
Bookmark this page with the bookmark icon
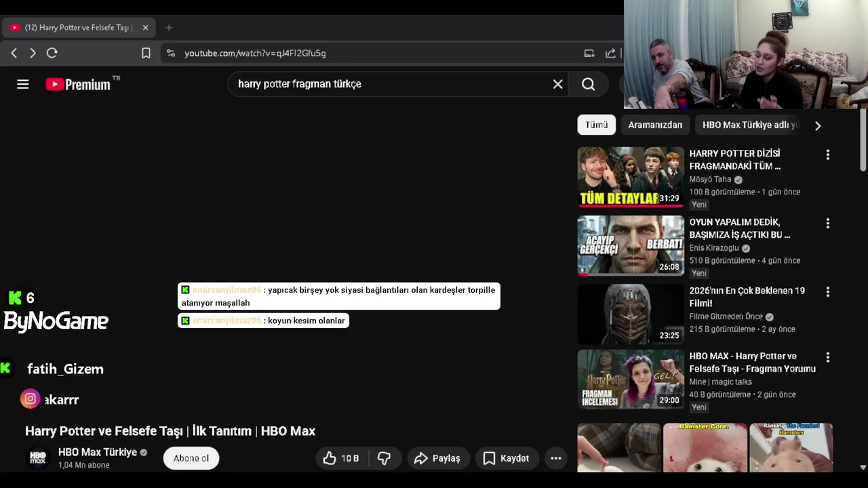pyautogui.click(x=146, y=53)
